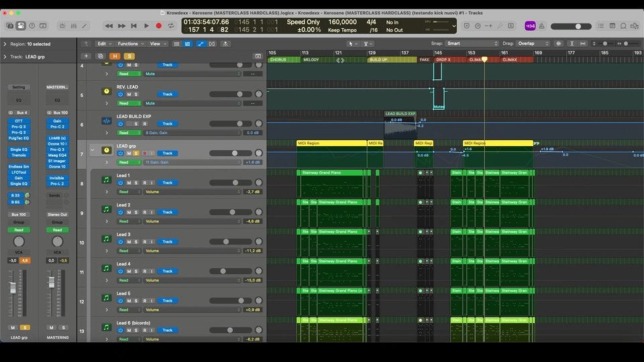
Task: Click the Add Track plus button
Action: click(86, 56)
